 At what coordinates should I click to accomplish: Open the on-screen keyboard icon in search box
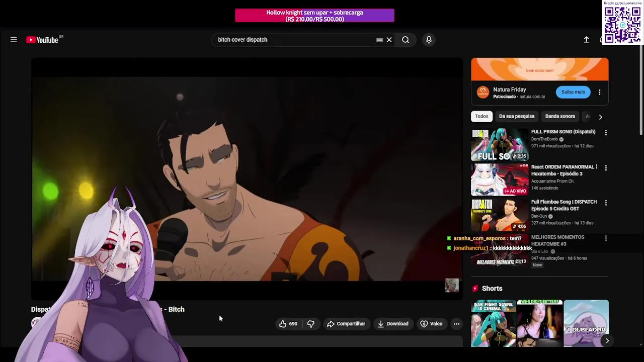[x=379, y=40]
